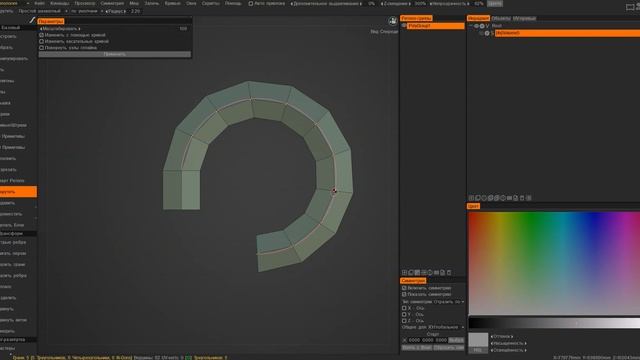Toggle Показать симметрию checkbox
The height and width of the screenshot is (360, 640).
(404, 294)
